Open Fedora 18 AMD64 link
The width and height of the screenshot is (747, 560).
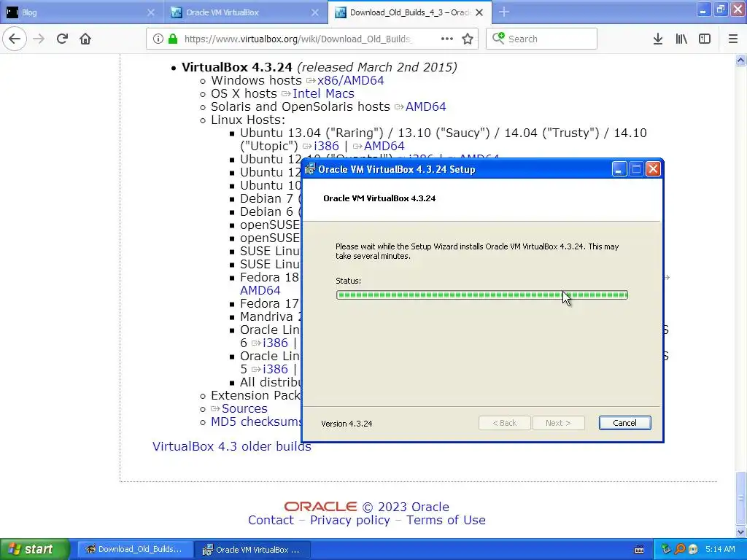tap(260, 290)
